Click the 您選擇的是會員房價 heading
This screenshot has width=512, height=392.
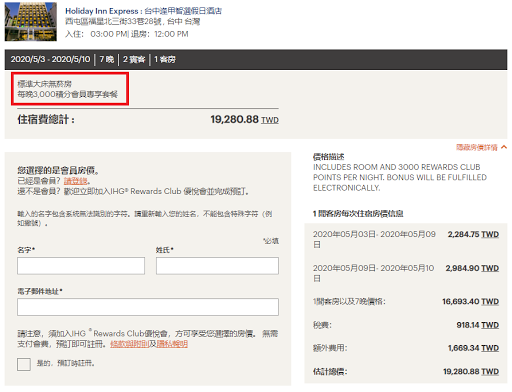[x=58, y=171]
